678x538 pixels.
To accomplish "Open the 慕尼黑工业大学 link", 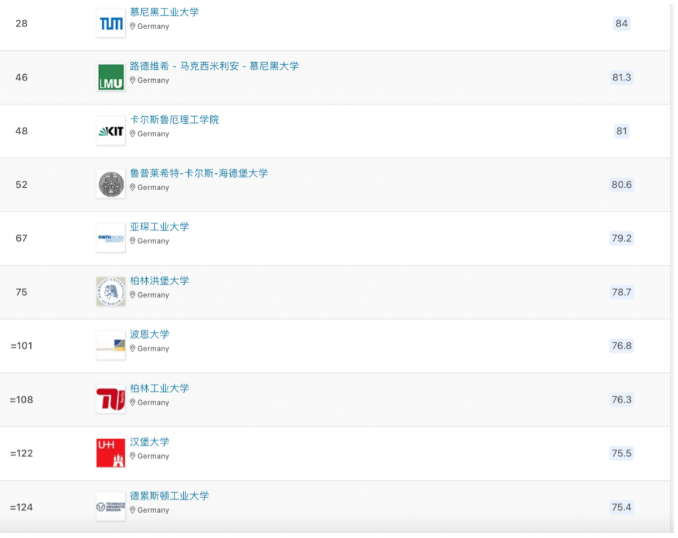I will coord(164,12).
